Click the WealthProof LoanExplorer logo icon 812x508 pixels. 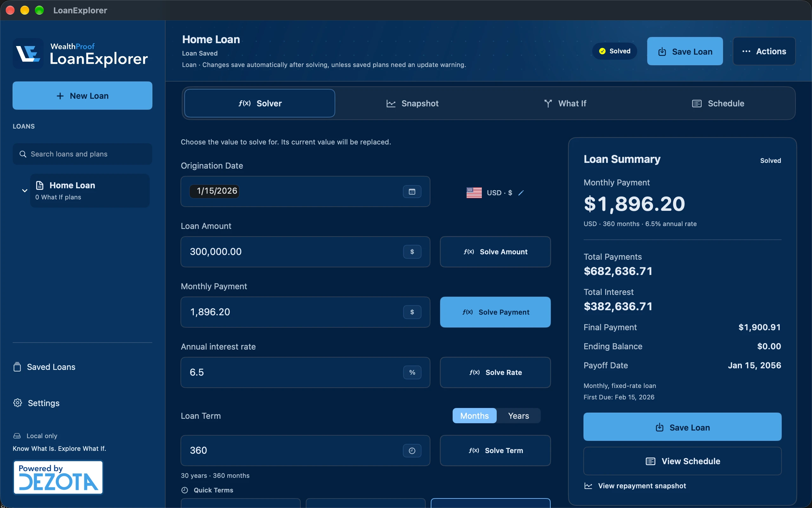tap(28, 53)
